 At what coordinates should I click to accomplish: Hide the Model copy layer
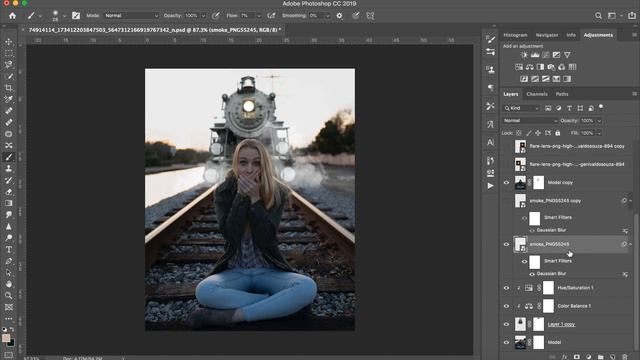tap(507, 183)
